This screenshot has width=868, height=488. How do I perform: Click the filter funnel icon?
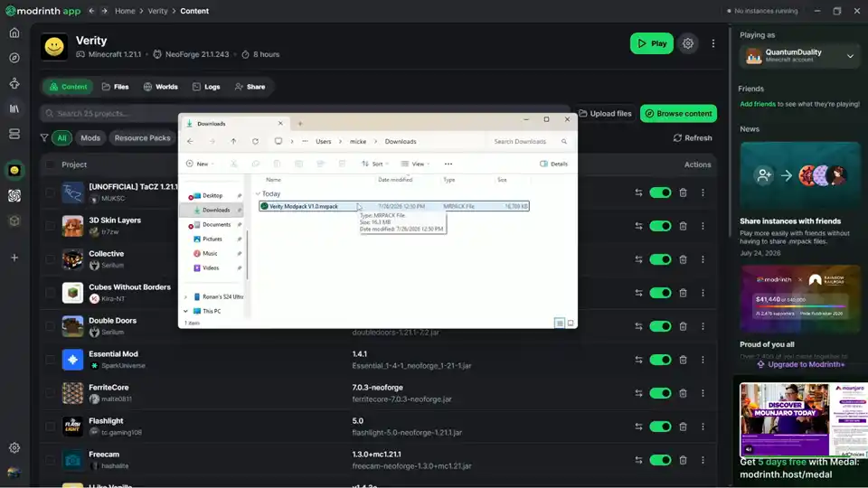pos(43,137)
